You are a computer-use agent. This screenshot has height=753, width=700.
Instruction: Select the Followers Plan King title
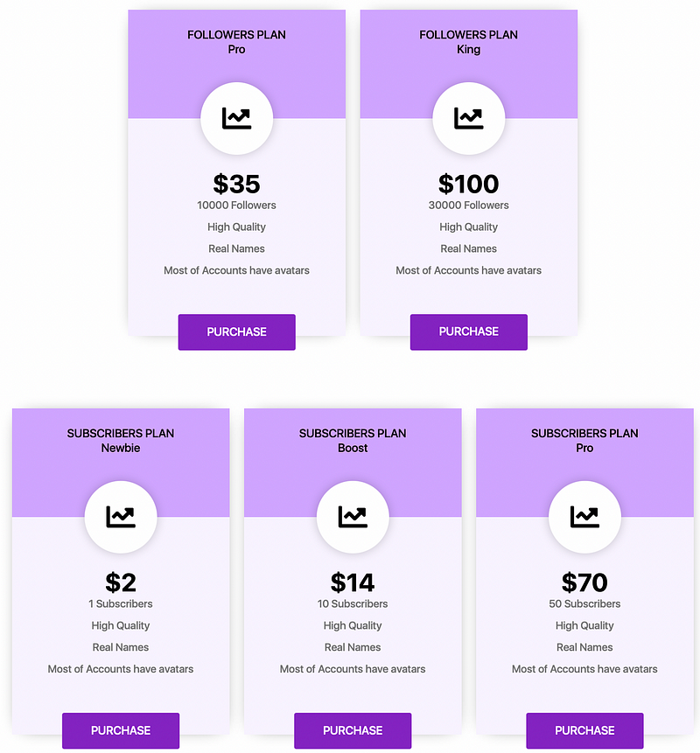pyautogui.click(x=468, y=42)
